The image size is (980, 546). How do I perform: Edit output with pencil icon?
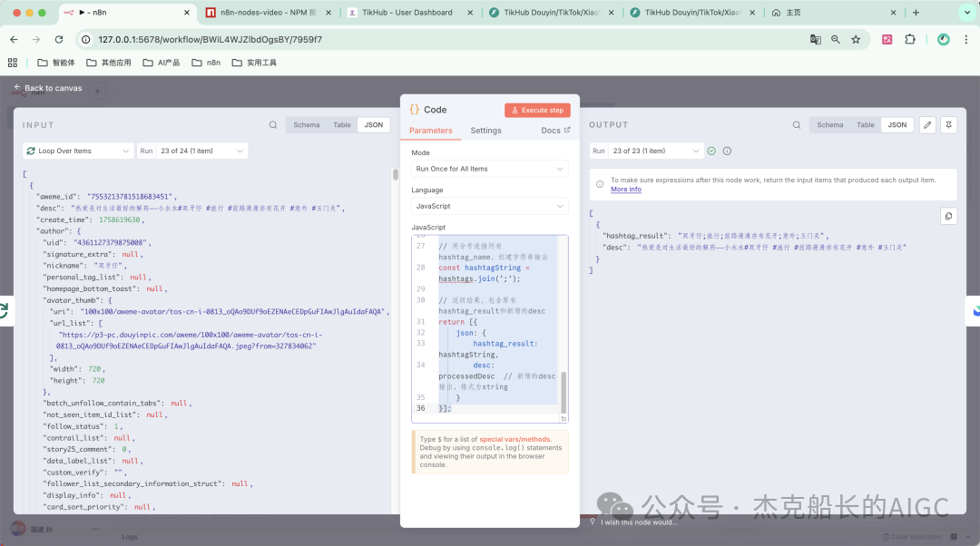pyautogui.click(x=927, y=125)
